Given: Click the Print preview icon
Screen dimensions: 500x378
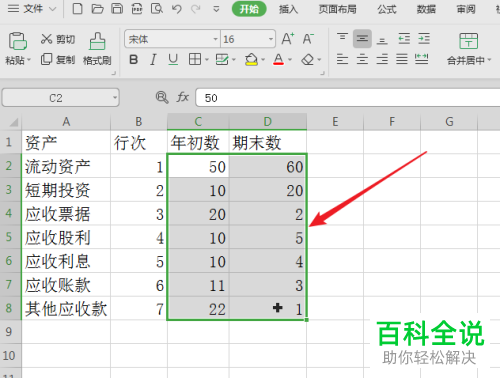Looking at the screenshot, I should coord(157,9).
